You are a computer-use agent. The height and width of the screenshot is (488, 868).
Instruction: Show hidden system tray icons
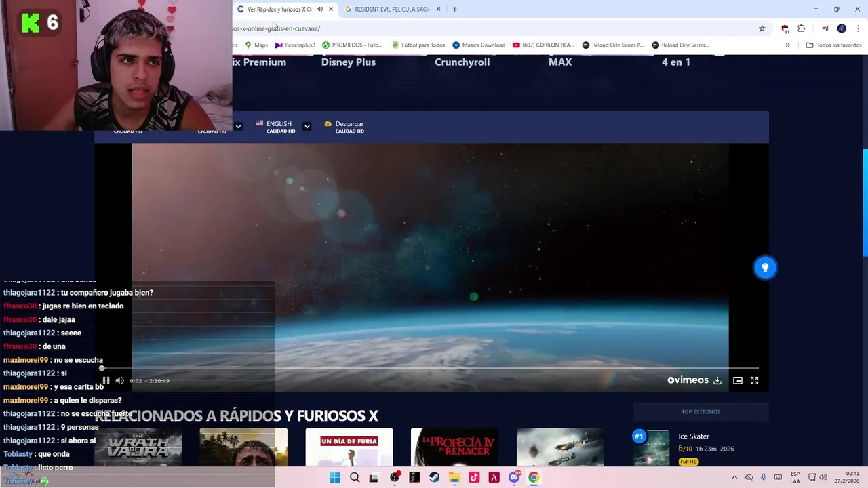(x=734, y=478)
